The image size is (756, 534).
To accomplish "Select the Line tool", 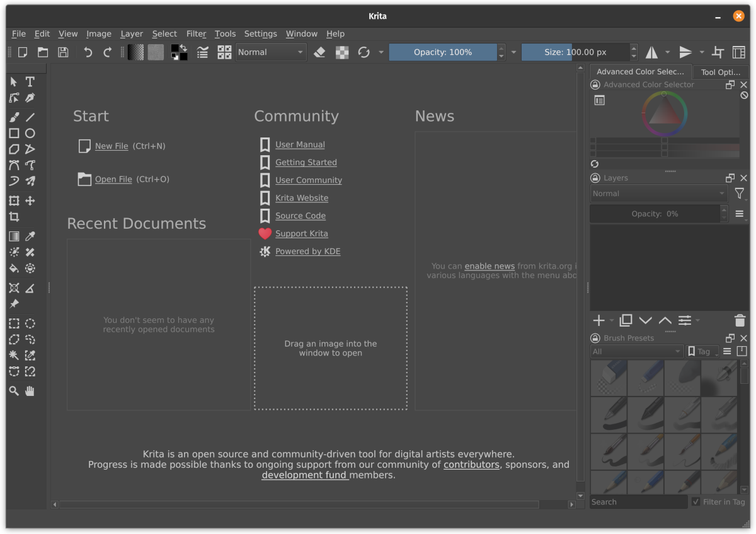I will point(30,117).
